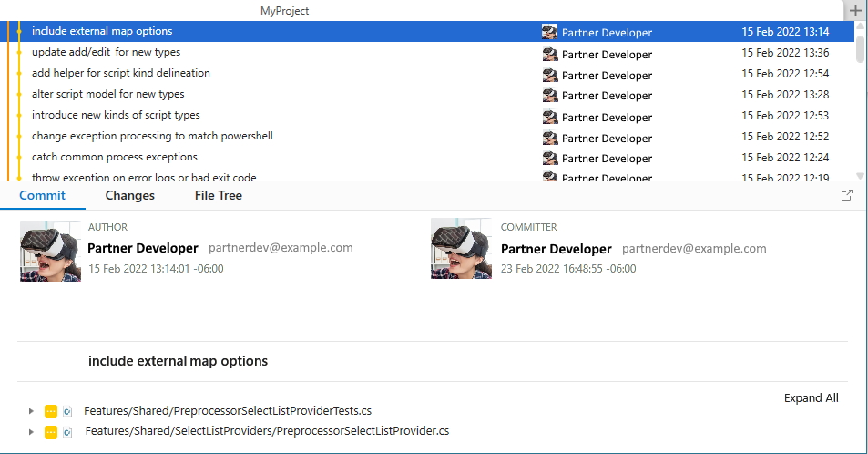
Task: Click author email partnerdev@example.com
Action: point(281,248)
